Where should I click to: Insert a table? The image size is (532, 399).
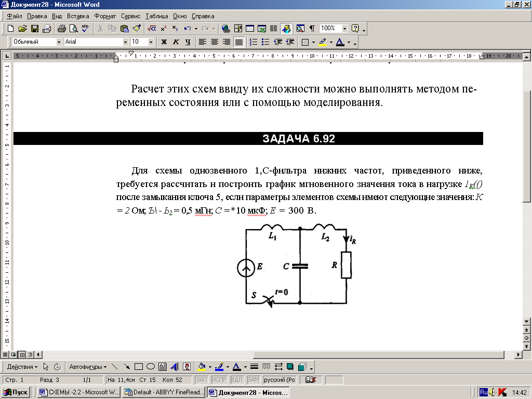tap(250, 29)
